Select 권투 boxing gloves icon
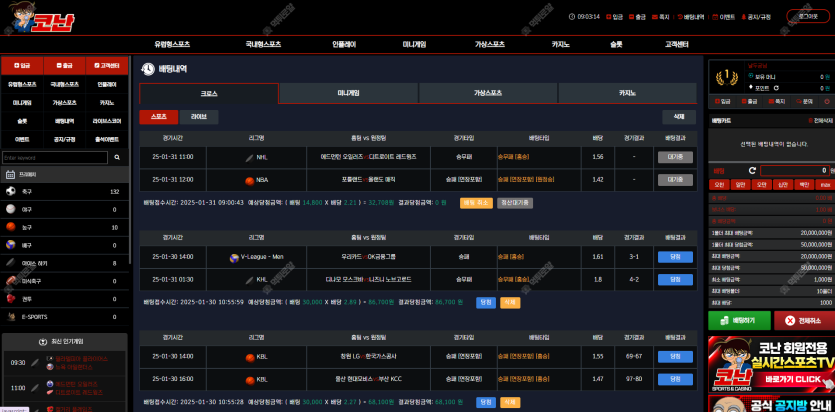Viewport: 835px width, 412px height. click(x=11, y=299)
